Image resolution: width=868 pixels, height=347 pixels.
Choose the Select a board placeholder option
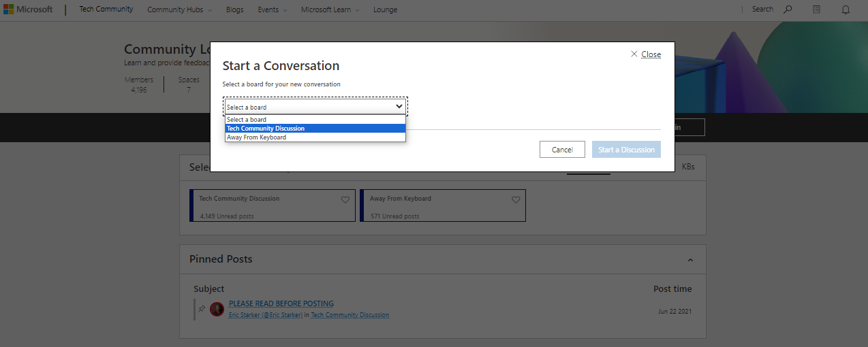[315, 120]
